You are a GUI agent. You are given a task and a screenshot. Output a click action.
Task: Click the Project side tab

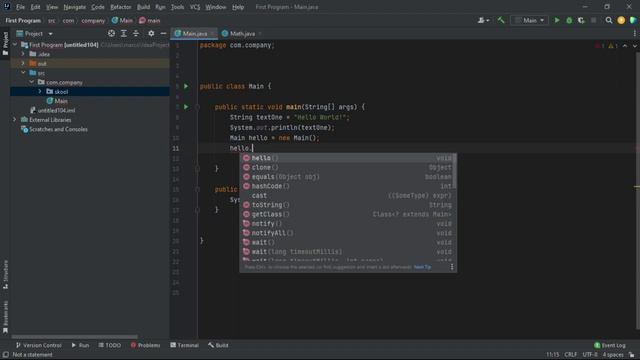[5, 43]
